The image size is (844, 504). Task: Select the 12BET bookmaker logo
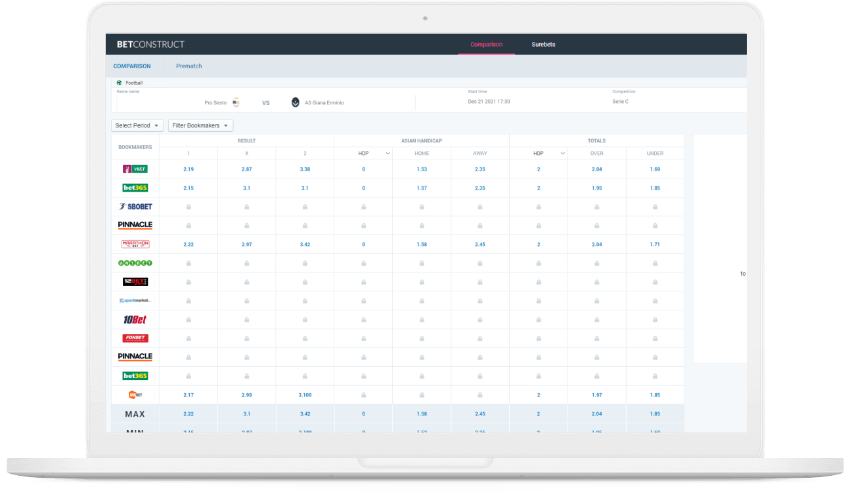coord(135,282)
